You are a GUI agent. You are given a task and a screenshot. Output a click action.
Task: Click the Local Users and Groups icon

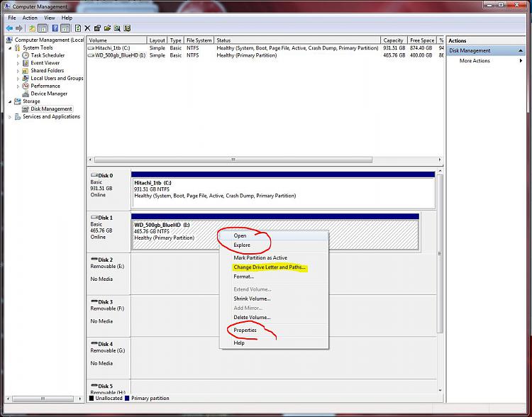click(26, 79)
